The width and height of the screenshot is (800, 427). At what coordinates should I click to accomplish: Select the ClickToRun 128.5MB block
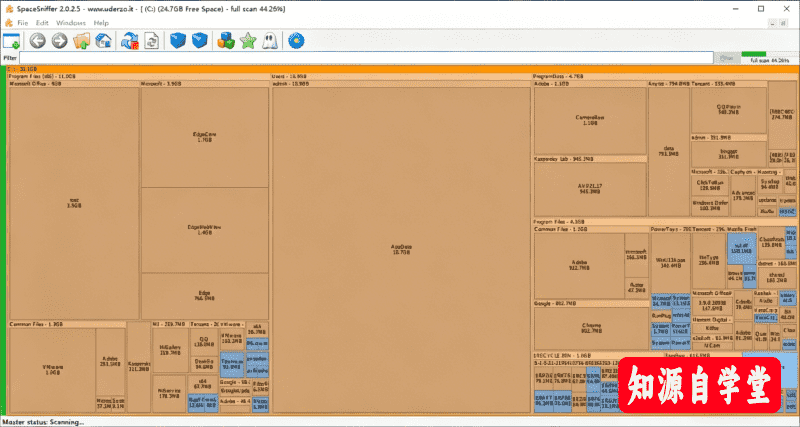tap(710, 185)
